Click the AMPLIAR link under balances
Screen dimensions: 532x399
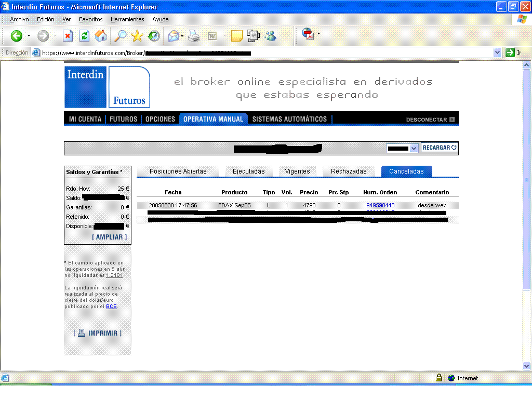pos(109,237)
